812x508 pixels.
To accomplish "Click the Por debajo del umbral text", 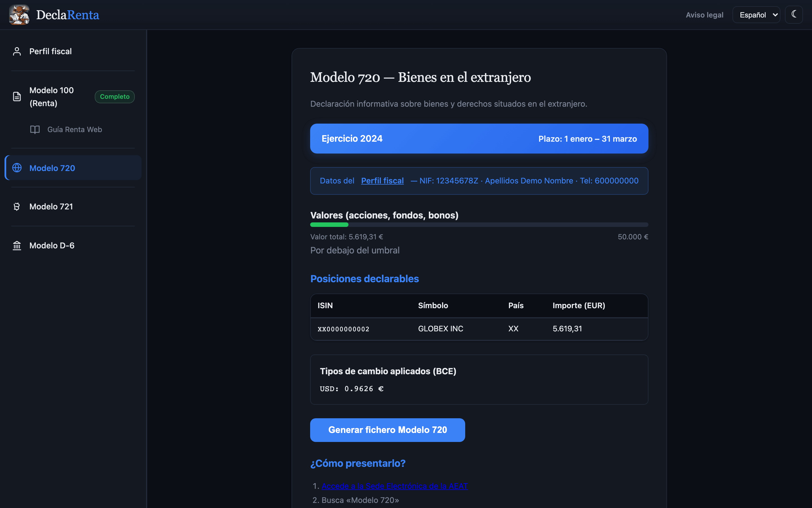I will tap(355, 251).
